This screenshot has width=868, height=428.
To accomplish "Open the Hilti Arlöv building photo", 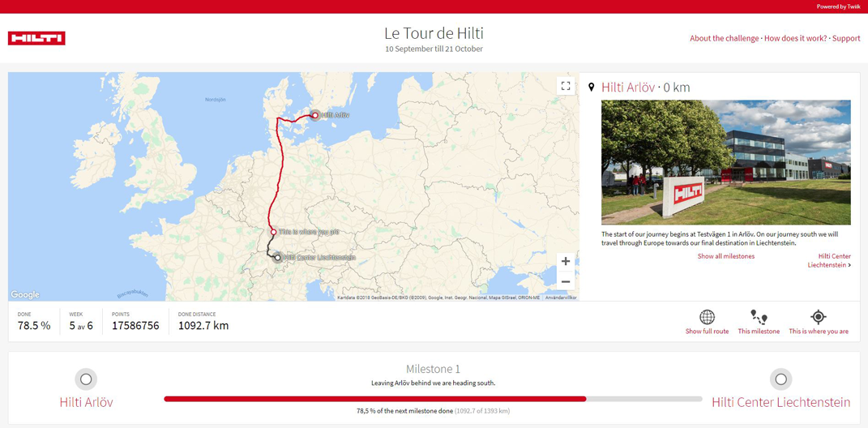I will pos(725,162).
